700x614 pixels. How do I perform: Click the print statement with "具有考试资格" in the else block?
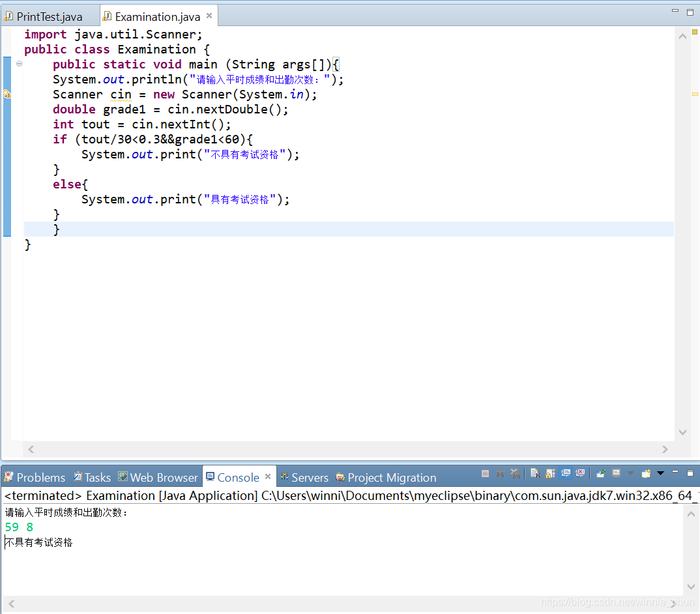185,199
